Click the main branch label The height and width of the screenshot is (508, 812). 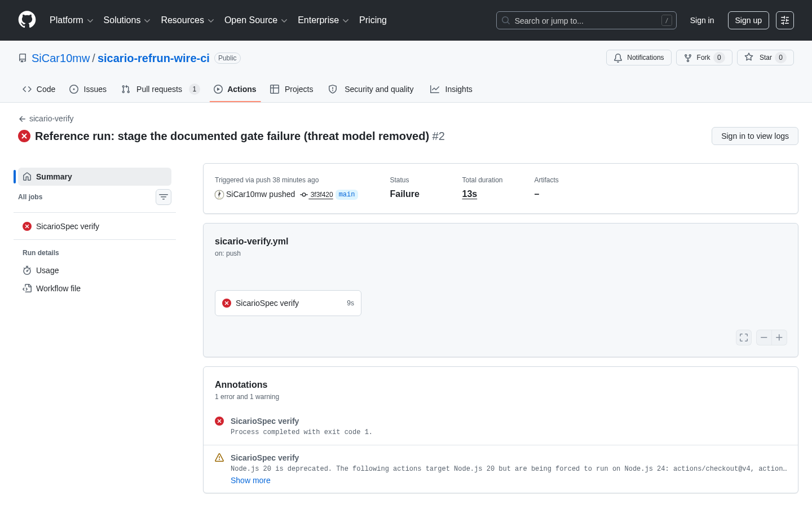347,195
